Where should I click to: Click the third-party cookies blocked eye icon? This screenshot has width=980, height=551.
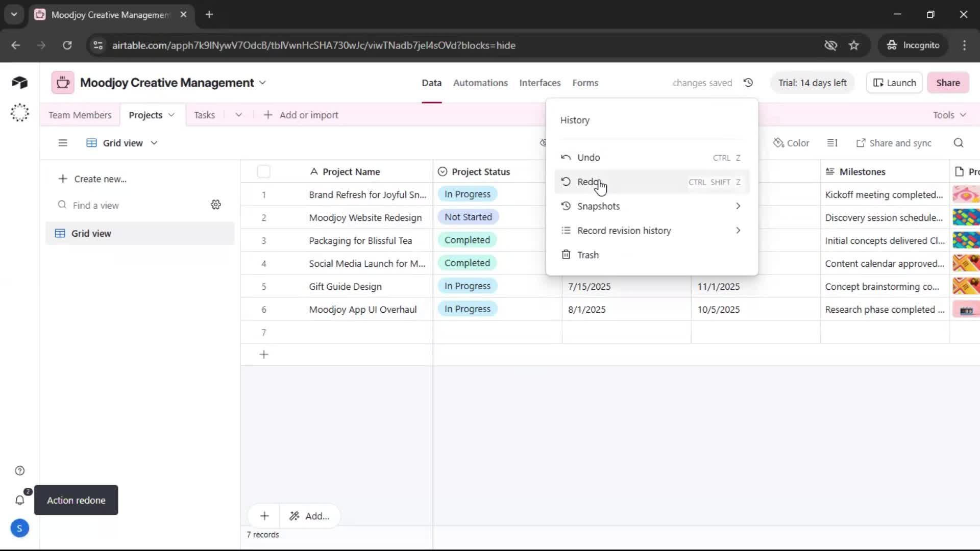[830, 45]
